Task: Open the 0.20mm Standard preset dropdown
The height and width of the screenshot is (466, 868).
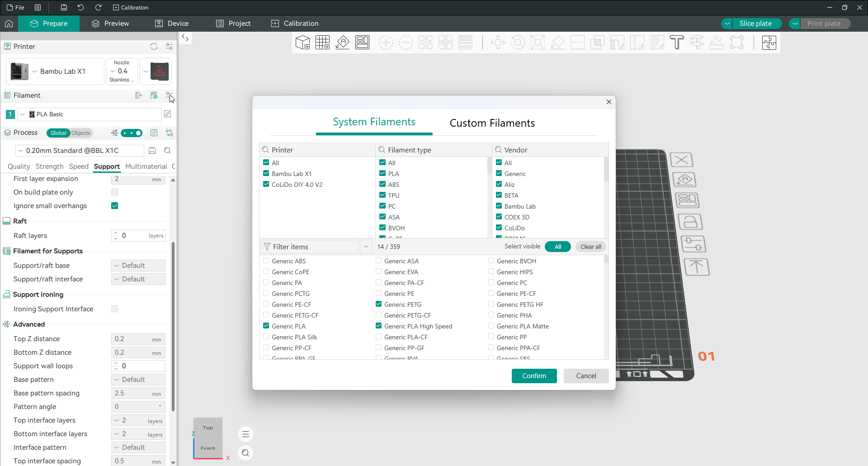Action: [80, 151]
